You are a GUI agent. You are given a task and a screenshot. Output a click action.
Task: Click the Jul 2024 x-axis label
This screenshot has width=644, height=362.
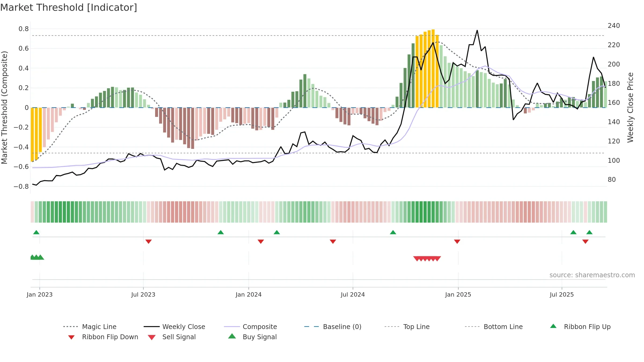(353, 294)
